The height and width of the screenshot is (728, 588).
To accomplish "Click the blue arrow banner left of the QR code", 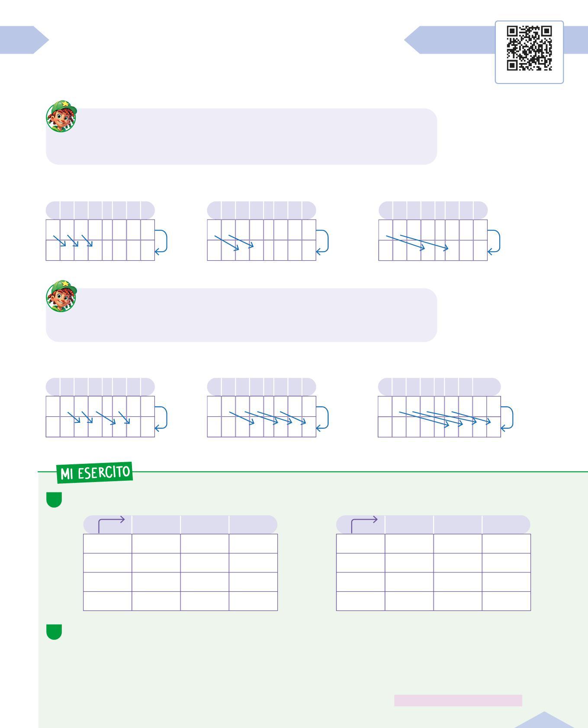I will click(450, 40).
